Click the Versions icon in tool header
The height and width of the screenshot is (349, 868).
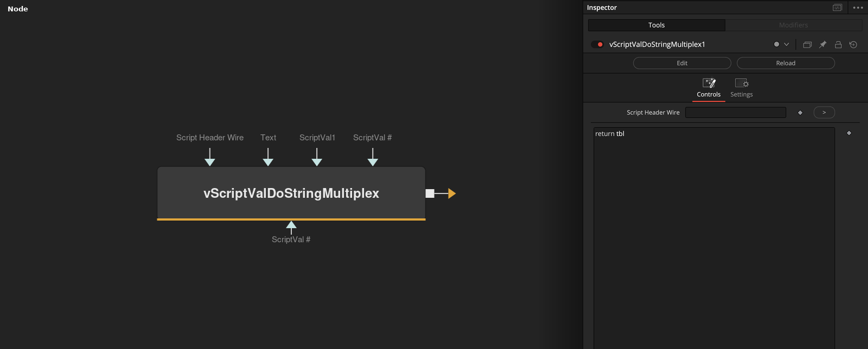point(807,44)
